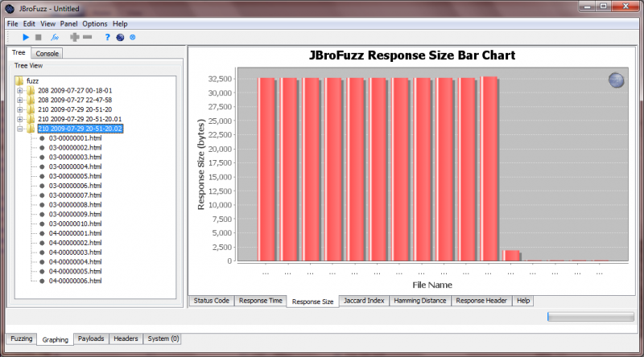
Task: Select the Response Size chart tab
Action: coord(312,302)
